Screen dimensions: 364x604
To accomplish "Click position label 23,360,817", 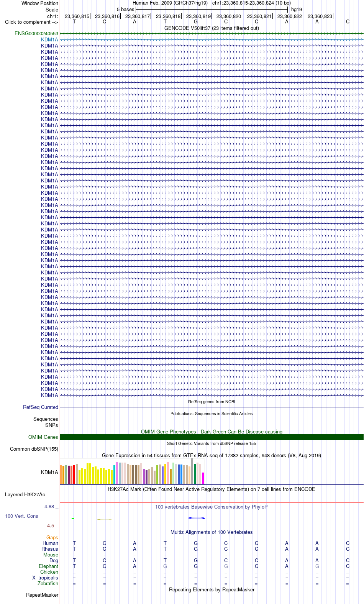I will [x=138, y=16].
